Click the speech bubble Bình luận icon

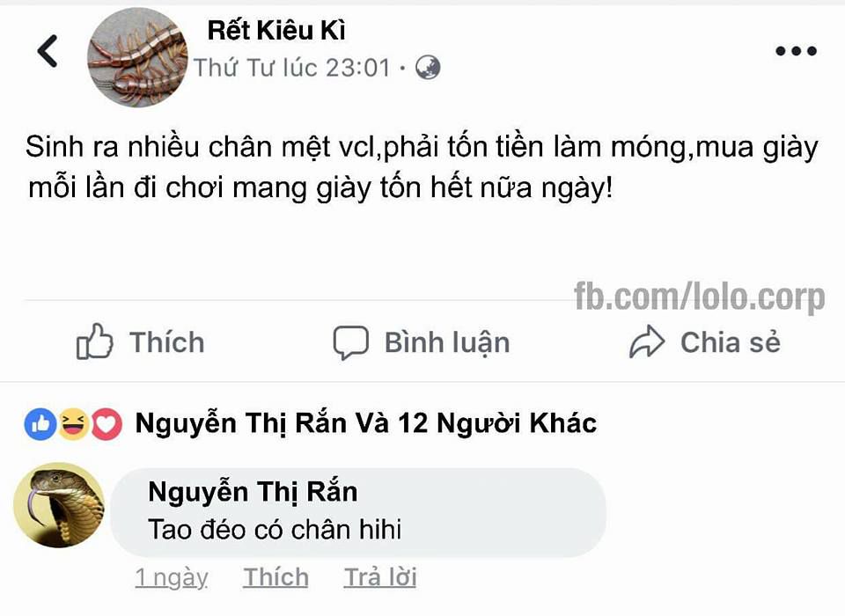pyautogui.click(x=351, y=342)
